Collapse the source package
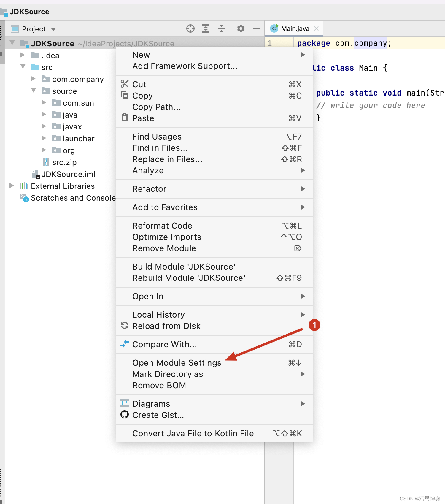 (34, 91)
